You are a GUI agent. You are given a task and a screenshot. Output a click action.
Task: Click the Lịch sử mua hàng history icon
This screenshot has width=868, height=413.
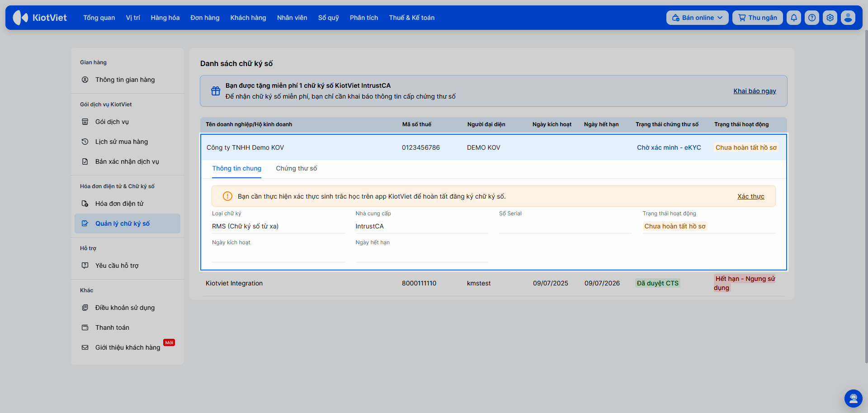click(85, 142)
